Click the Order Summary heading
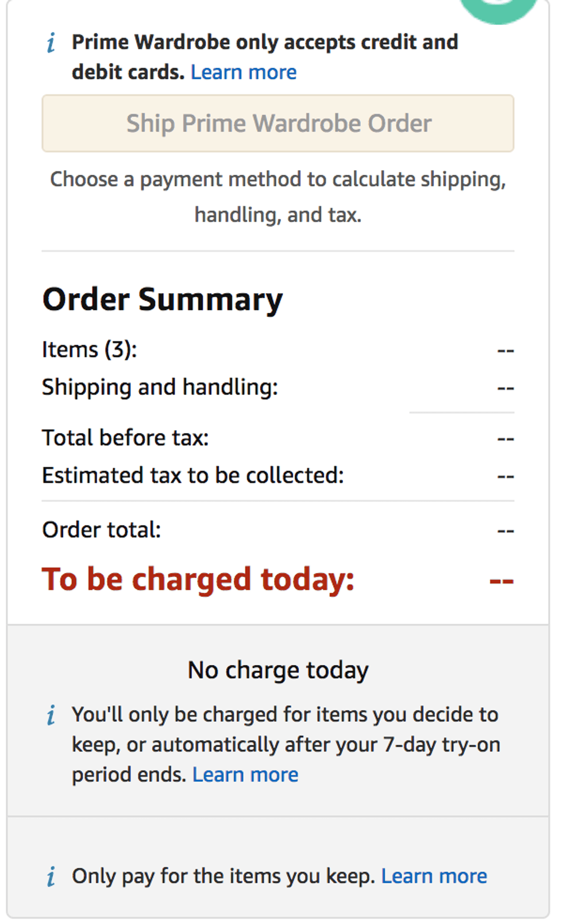Viewport: 563px width, 924px height. [163, 300]
